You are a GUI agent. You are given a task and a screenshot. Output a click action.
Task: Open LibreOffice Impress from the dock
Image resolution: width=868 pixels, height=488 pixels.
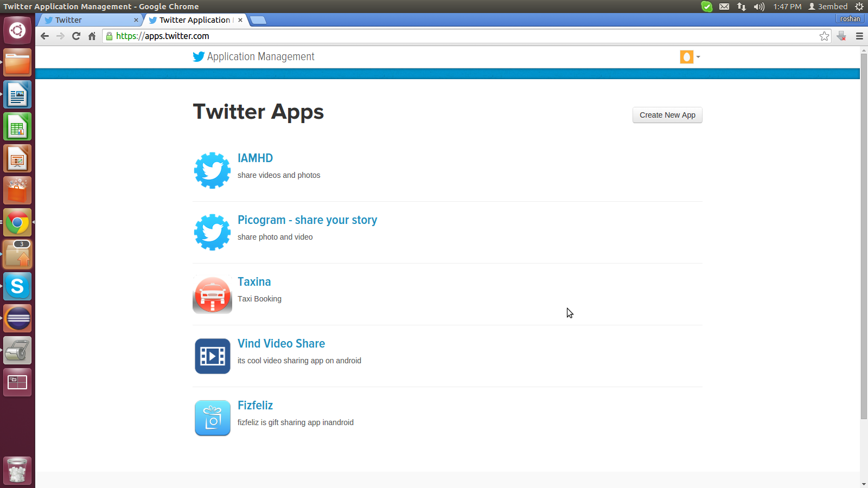17,158
